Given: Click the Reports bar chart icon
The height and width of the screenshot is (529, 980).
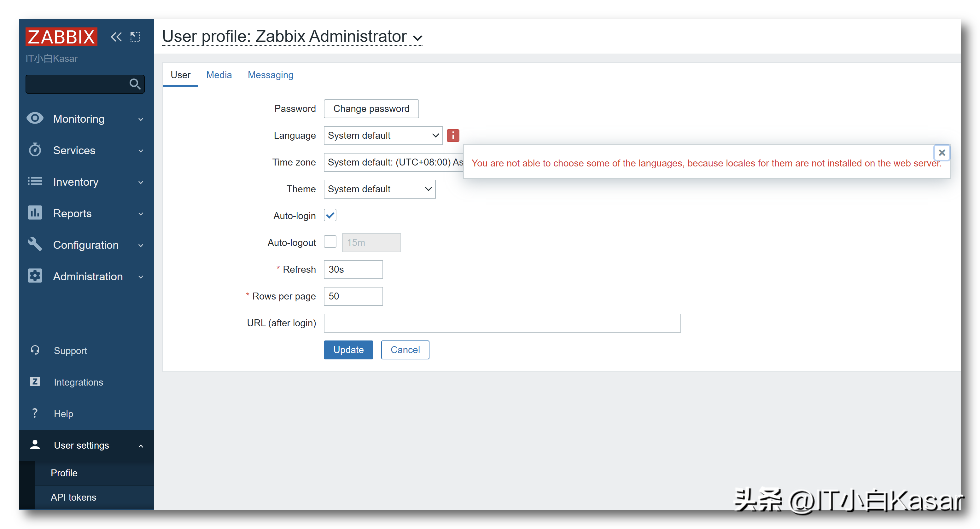Looking at the screenshot, I should pos(35,213).
